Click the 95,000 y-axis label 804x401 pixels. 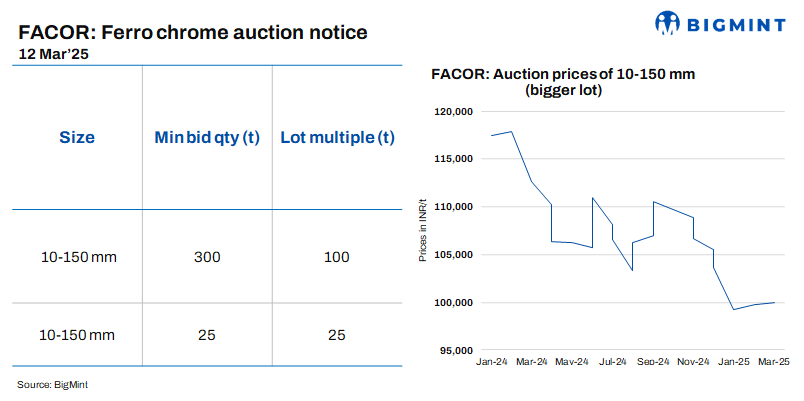(x=455, y=351)
